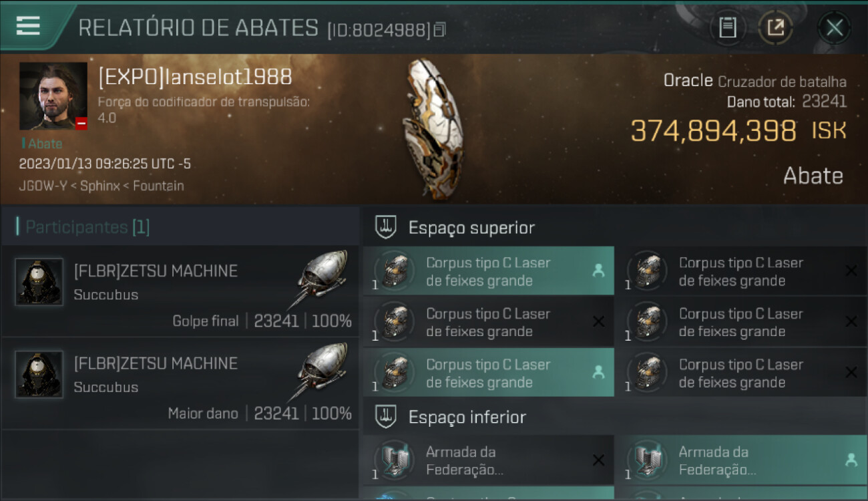This screenshot has width=868, height=501.
Task: Expand the Participantes [1] header
Action: click(83, 227)
